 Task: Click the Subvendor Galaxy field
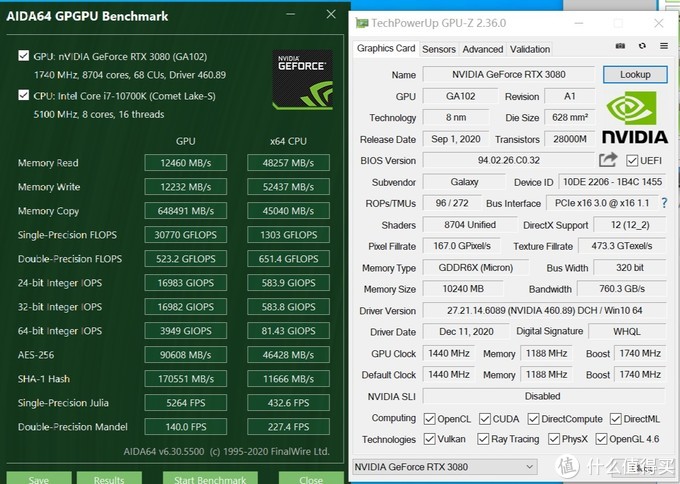click(x=464, y=182)
